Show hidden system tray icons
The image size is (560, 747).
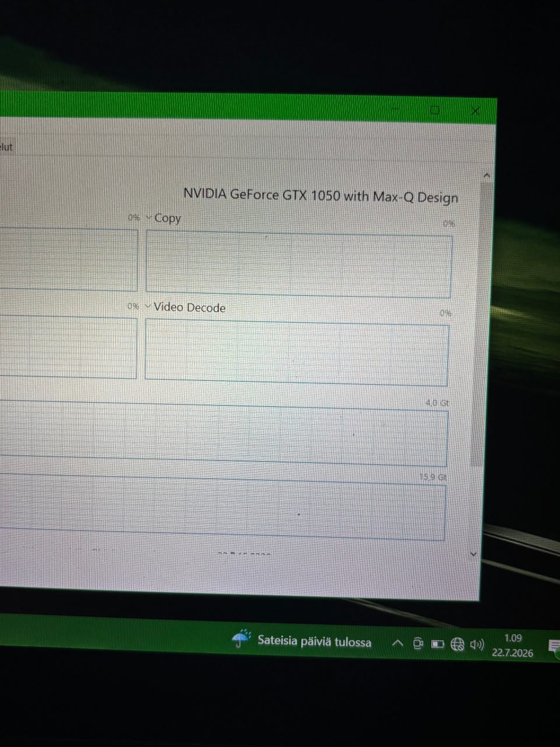click(x=397, y=644)
